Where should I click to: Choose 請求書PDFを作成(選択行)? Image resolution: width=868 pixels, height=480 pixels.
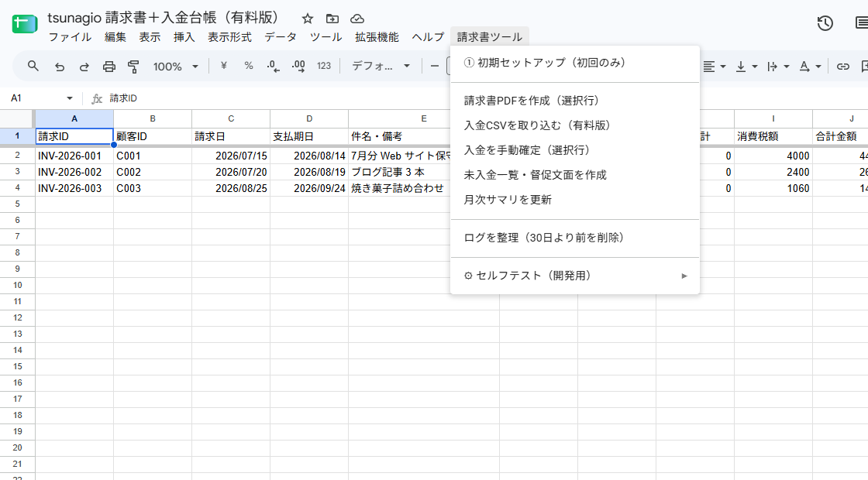pyautogui.click(x=574, y=101)
